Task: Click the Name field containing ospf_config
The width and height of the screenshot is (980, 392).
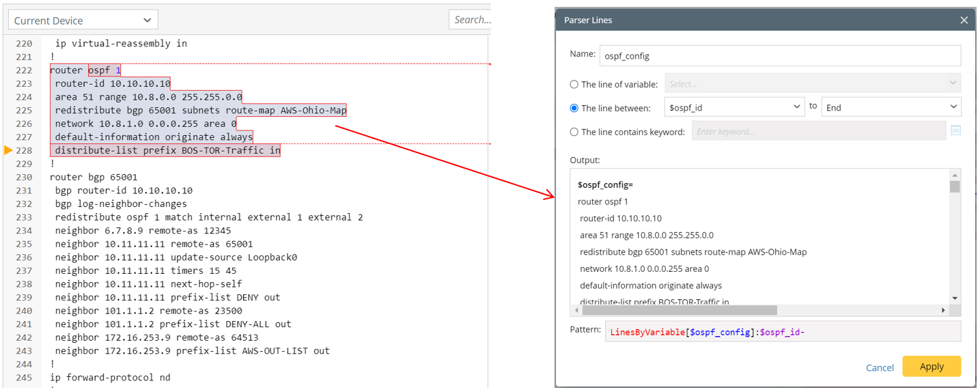Action: [780, 55]
